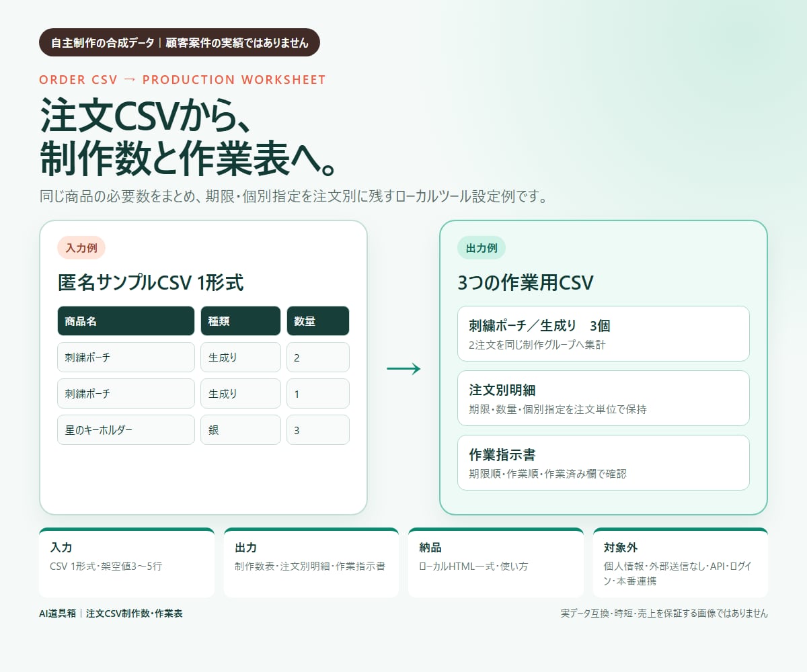Screen dimensions: 807x672
Task: Select the 納品 summary card
Action: click(x=496, y=562)
